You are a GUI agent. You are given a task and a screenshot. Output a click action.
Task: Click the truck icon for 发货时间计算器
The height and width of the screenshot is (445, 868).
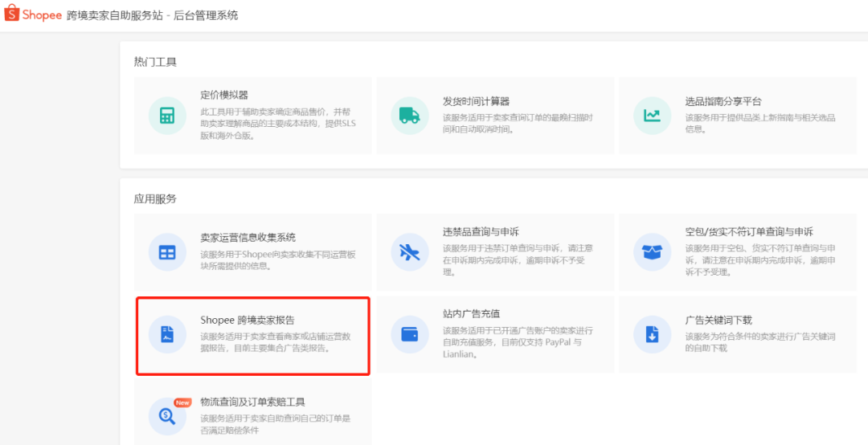409,116
